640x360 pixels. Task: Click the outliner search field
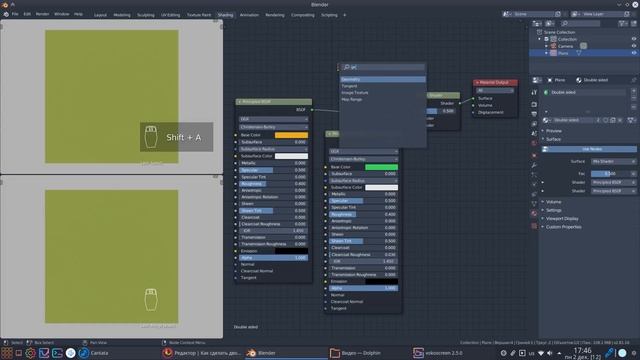[x=580, y=24]
